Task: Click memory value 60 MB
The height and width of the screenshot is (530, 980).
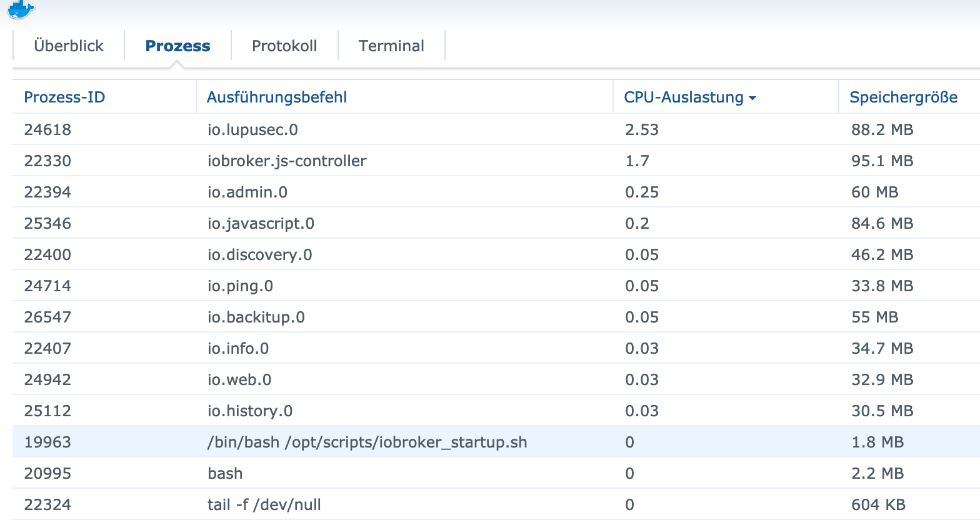Action: tap(874, 192)
